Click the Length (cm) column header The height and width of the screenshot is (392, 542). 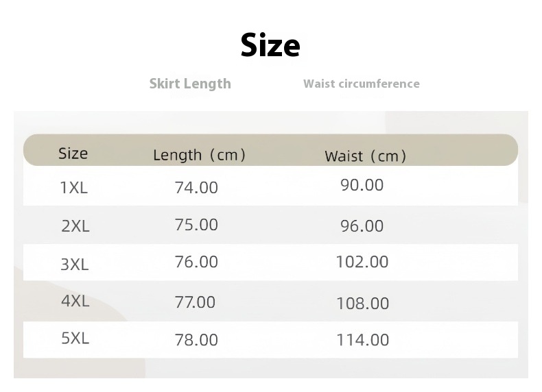point(199,155)
